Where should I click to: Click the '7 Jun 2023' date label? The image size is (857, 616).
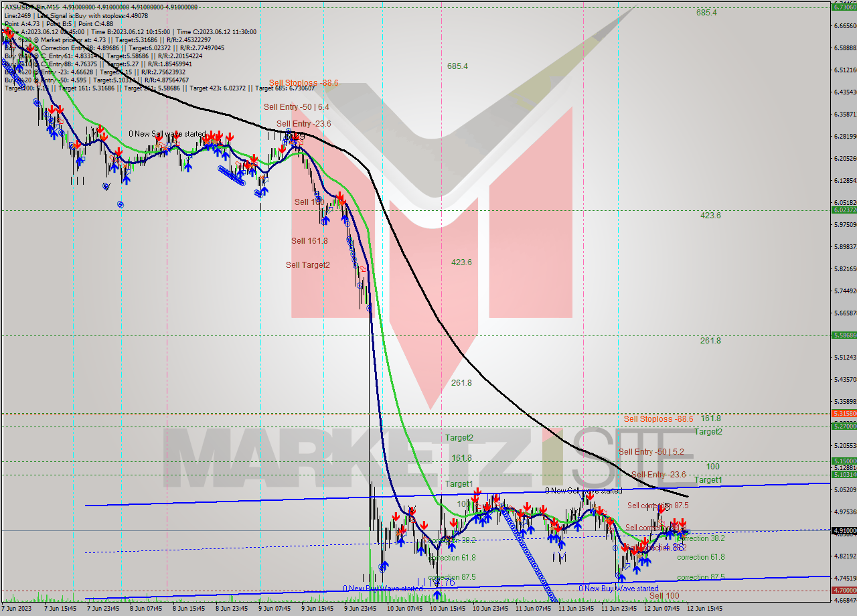point(17,609)
